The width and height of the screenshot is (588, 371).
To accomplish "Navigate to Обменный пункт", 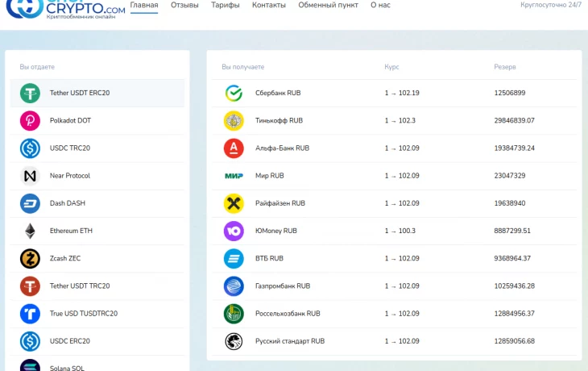I will 328,5.
